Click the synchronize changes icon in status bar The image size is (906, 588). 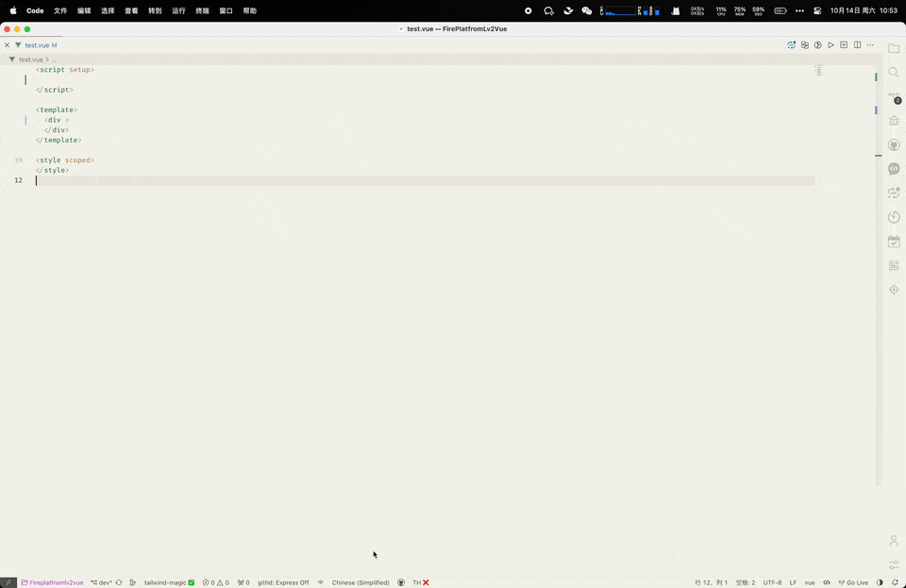pyautogui.click(x=119, y=582)
